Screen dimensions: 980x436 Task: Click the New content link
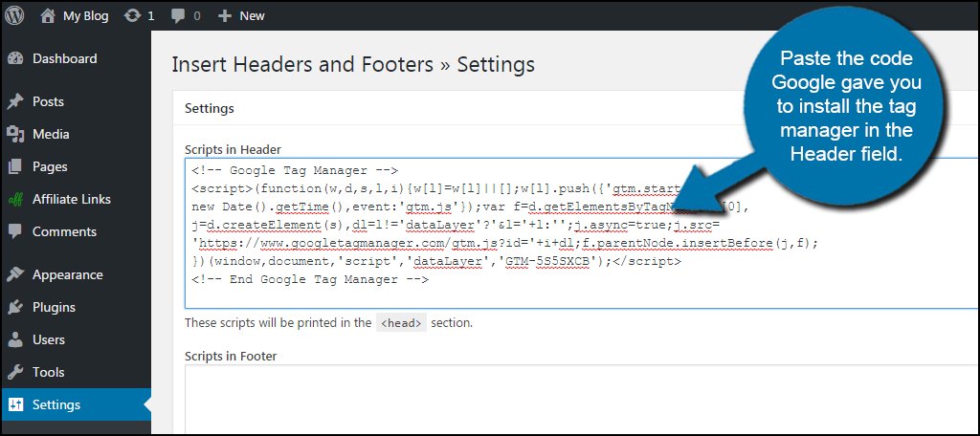click(x=252, y=15)
